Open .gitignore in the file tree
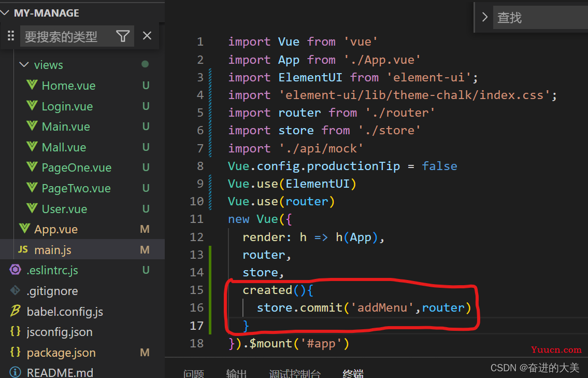 pyautogui.click(x=52, y=291)
